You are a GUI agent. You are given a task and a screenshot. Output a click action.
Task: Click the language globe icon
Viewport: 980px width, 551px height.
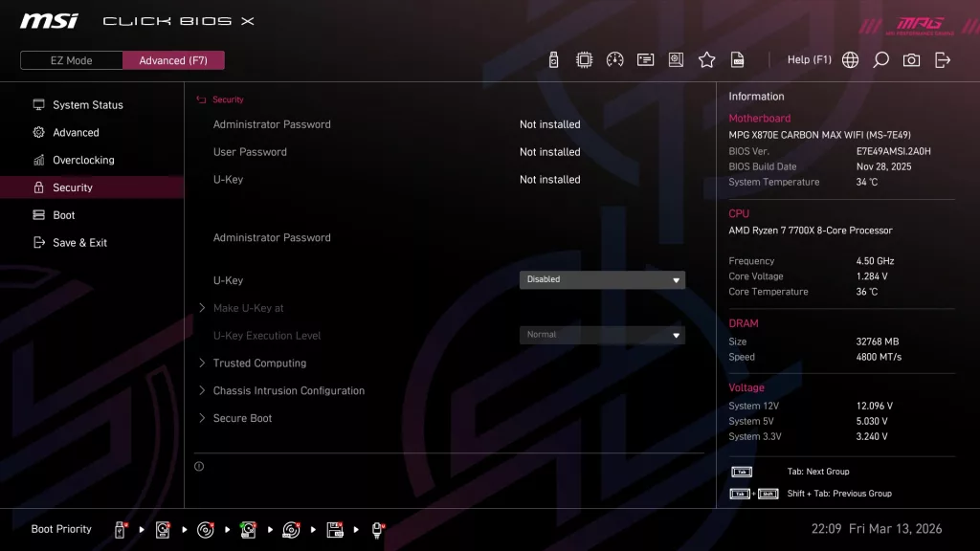coord(849,59)
